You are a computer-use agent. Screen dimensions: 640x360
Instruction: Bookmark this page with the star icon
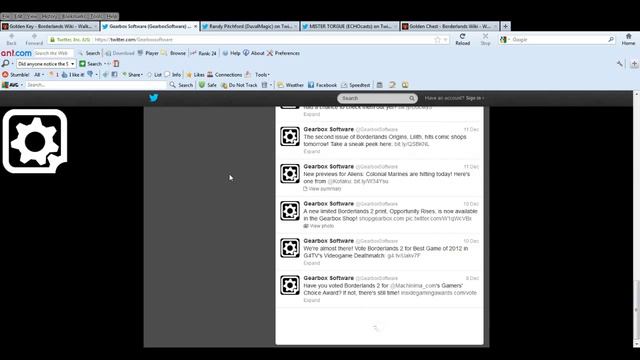(438, 40)
